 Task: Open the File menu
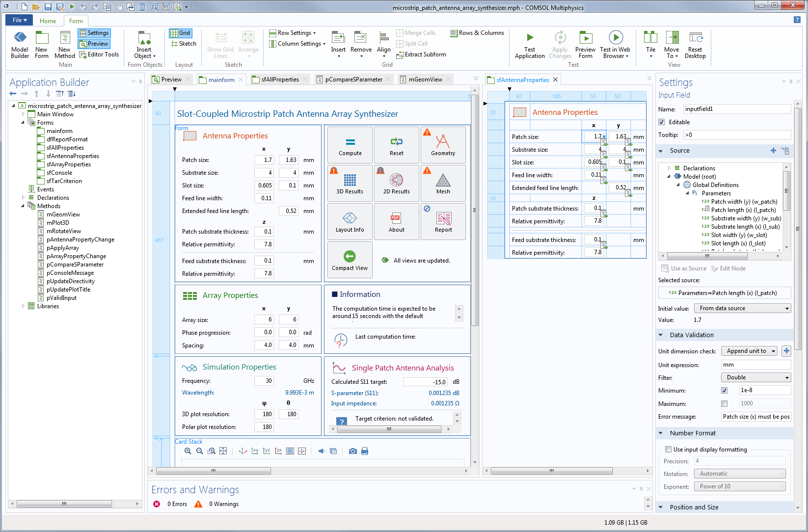pos(19,20)
